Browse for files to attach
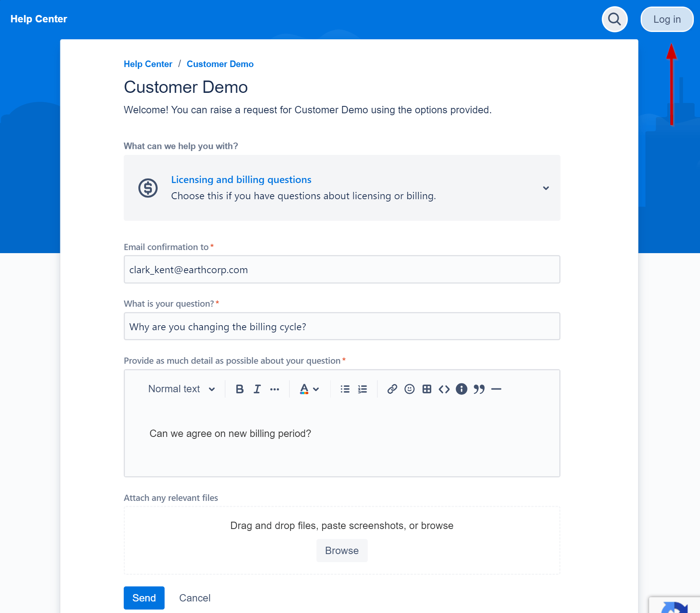 coord(342,551)
